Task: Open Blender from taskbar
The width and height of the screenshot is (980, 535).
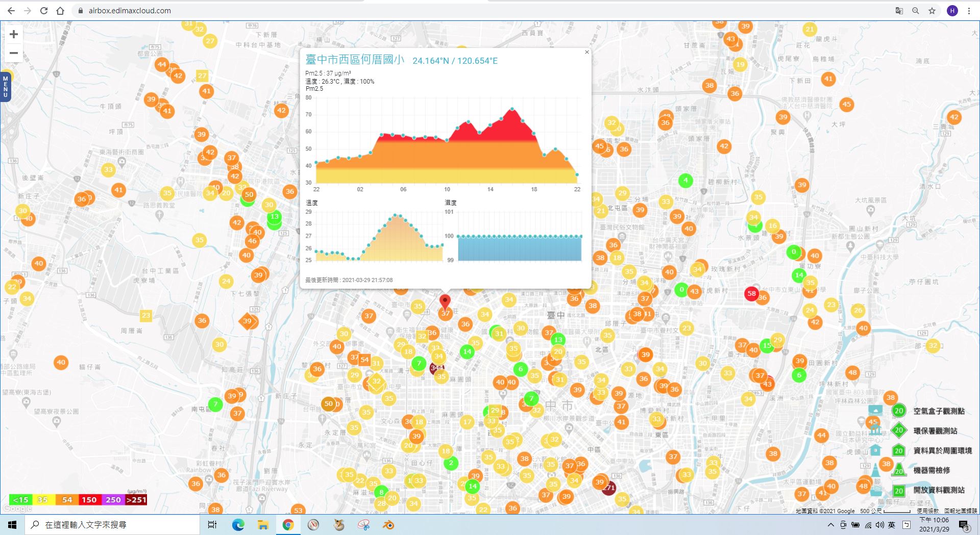Action: (388, 525)
